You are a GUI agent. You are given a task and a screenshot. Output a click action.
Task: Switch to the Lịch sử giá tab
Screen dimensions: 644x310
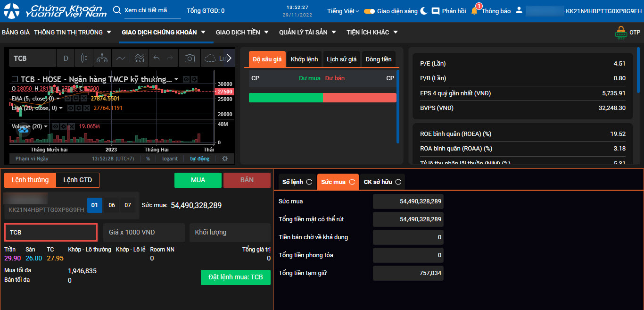342,59
